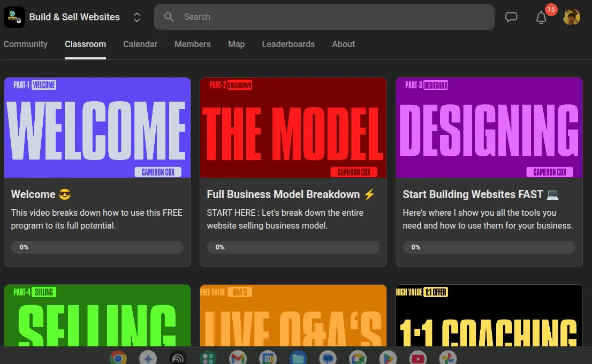Click the Start Building Websites progress bar
The width and height of the screenshot is (592, 364).
[x=489, y=247]
